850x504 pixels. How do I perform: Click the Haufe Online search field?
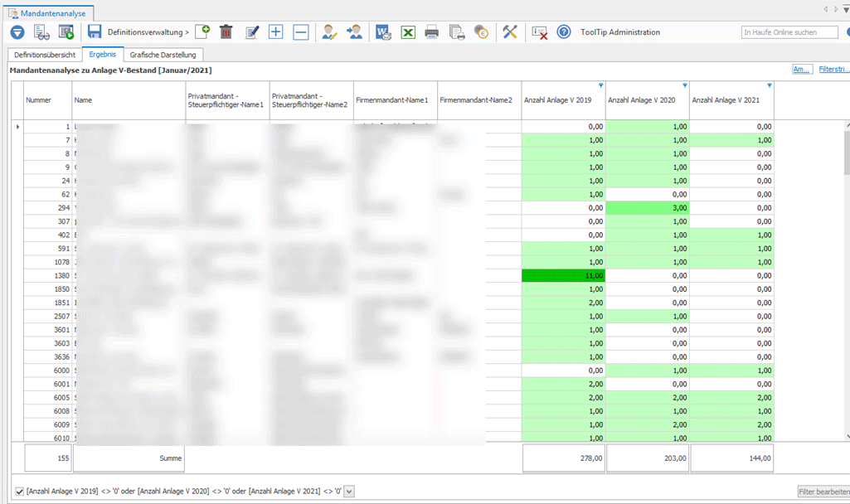point(789,32)
